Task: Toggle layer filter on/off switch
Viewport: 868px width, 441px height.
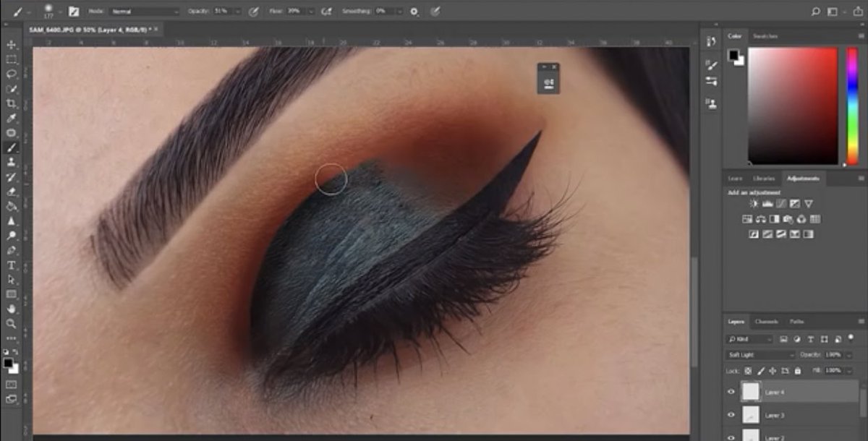Action: (x=851, y=338)
